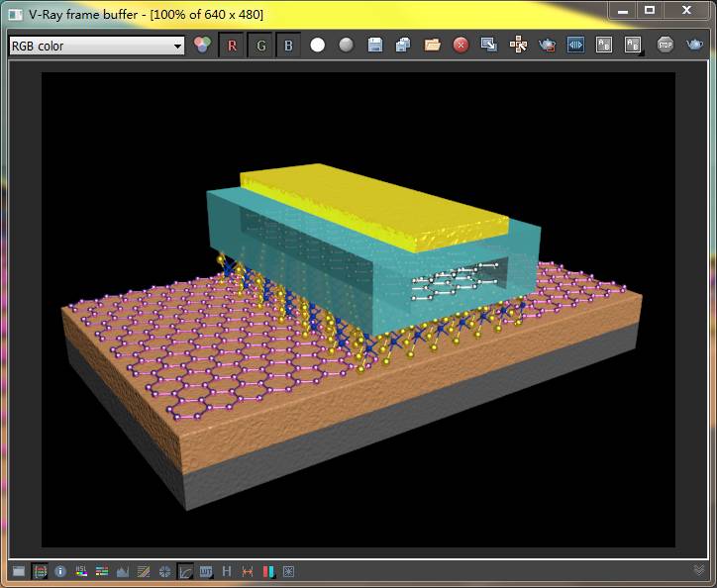Clear the image with red X icon
Viewport: 717px width, 588px height.
461,46
